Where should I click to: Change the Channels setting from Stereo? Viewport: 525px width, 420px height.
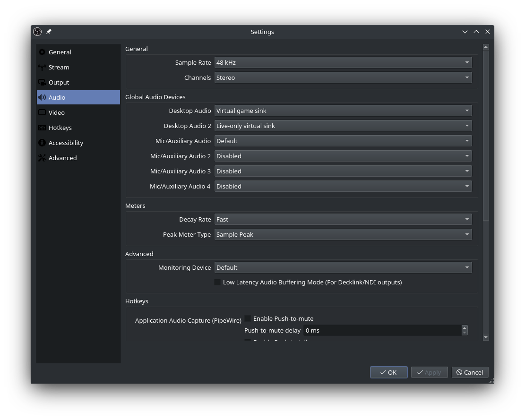point(343,77)
